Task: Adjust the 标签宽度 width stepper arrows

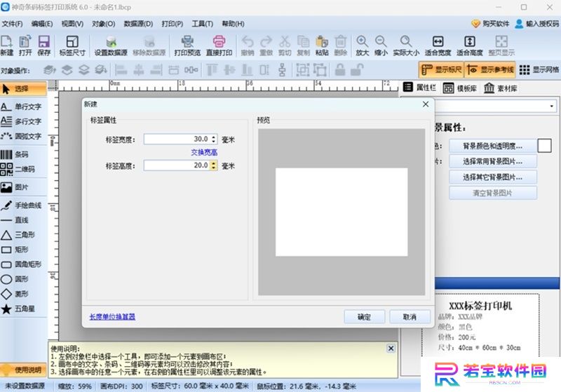Action: coord(214,139)
